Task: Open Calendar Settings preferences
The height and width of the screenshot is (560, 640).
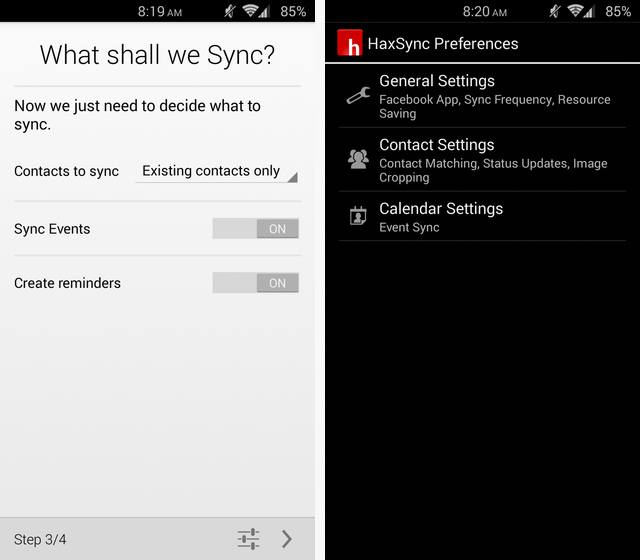Action: [x=482, y=216]
